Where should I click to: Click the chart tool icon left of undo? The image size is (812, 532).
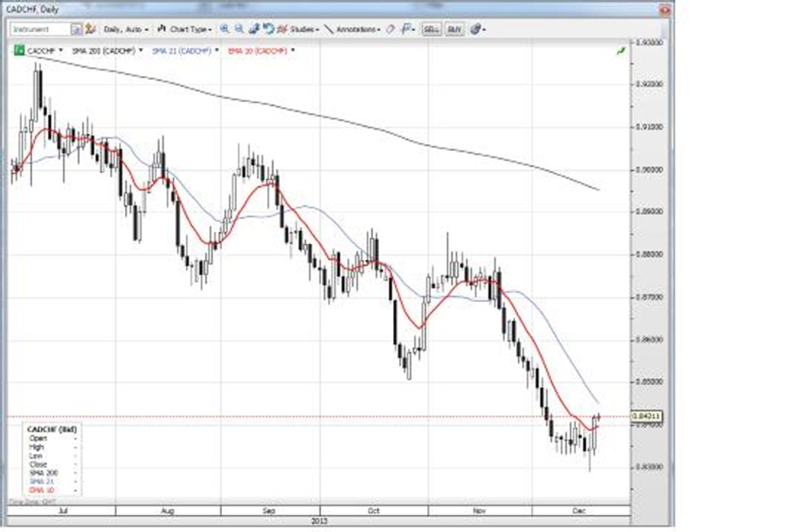point(254,29)
